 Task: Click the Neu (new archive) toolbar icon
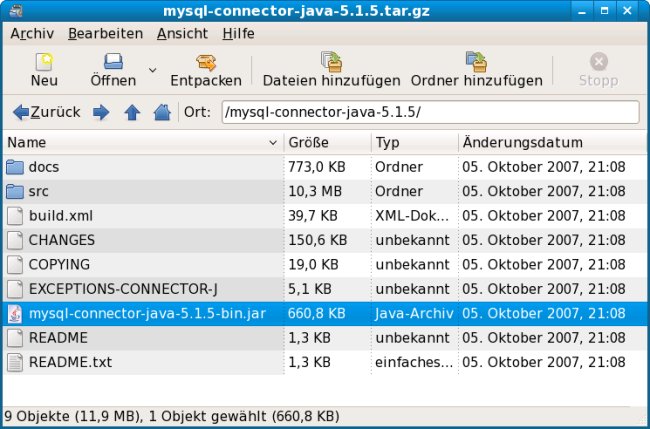pos(44,62)
